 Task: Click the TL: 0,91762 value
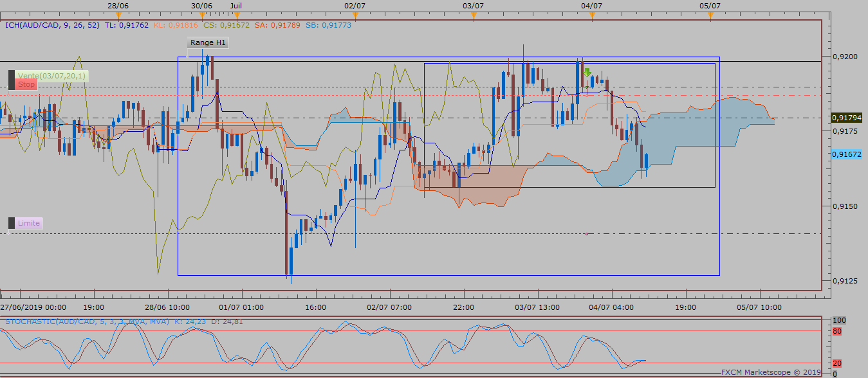[127, 25]
